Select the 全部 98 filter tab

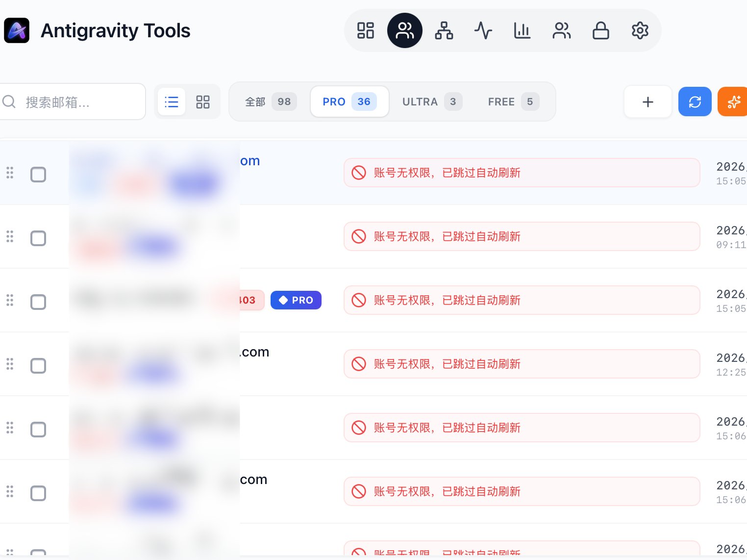pyautogui.click(x=270, y=102)
